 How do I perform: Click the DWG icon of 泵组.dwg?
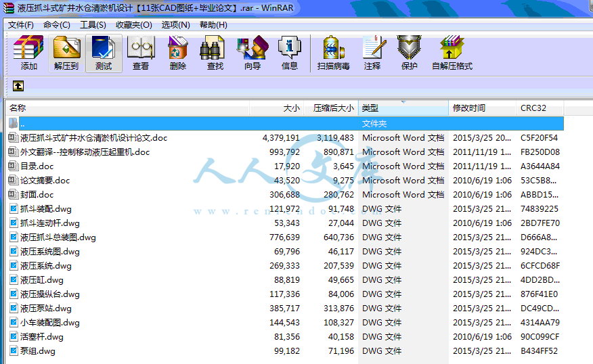14,350
